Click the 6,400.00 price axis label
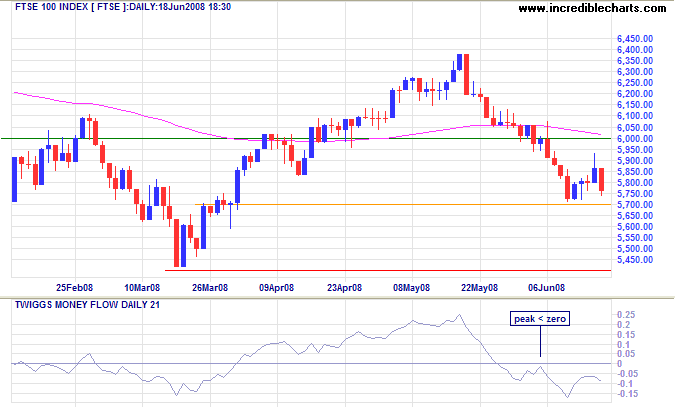The image size is (675, 410). click(635, 50)
